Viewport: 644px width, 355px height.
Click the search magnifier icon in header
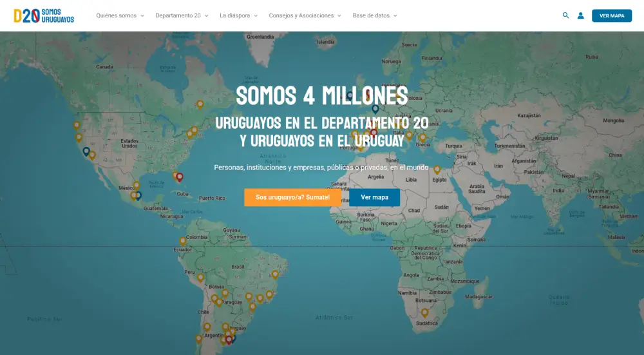tap(565, 15)
